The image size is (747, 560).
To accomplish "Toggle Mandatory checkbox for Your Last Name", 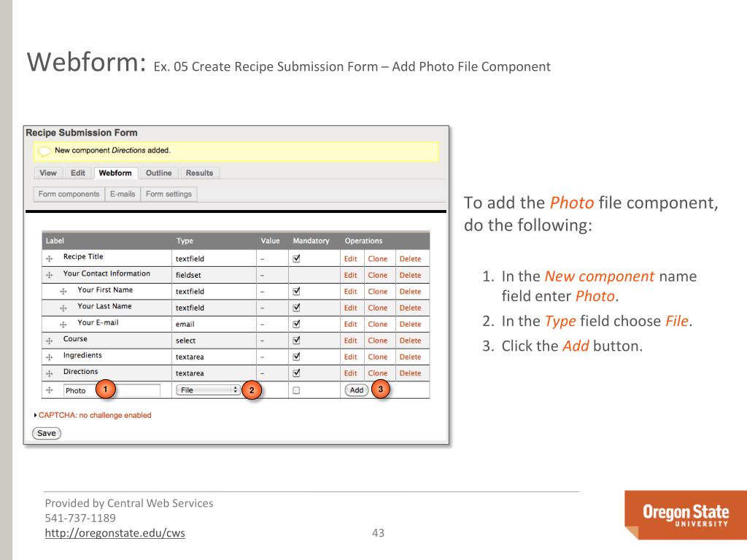I will 296,308.
